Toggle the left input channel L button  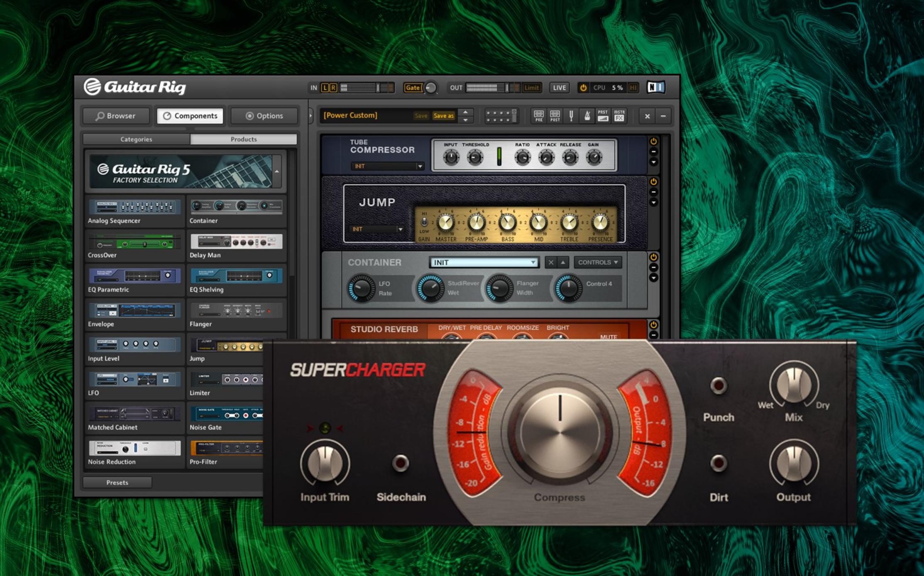point(325,88)
